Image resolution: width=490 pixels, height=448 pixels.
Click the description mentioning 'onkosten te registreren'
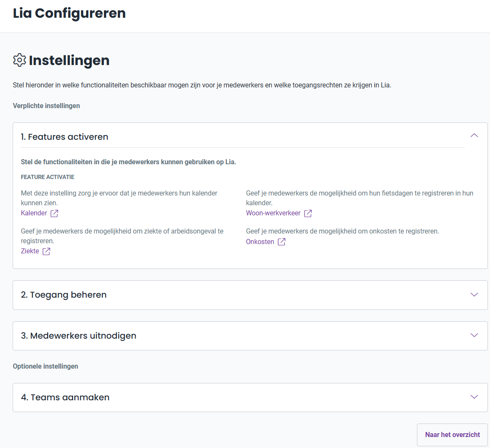[343, 231]
